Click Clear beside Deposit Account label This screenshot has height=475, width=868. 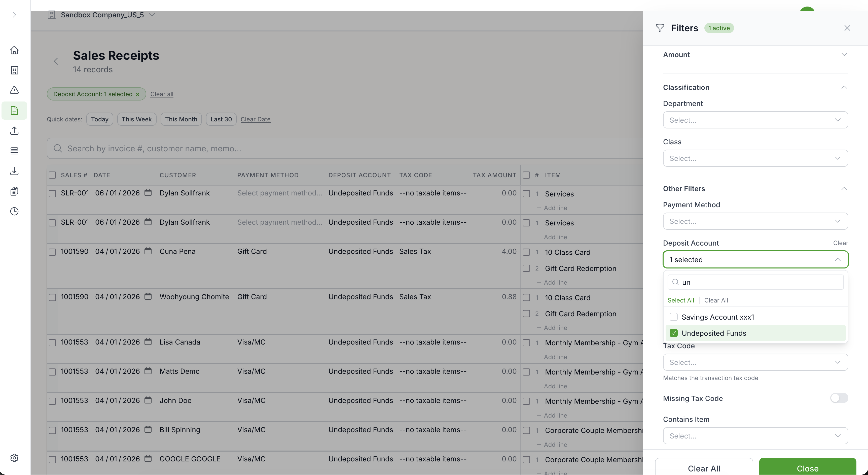tap(840, 243)
